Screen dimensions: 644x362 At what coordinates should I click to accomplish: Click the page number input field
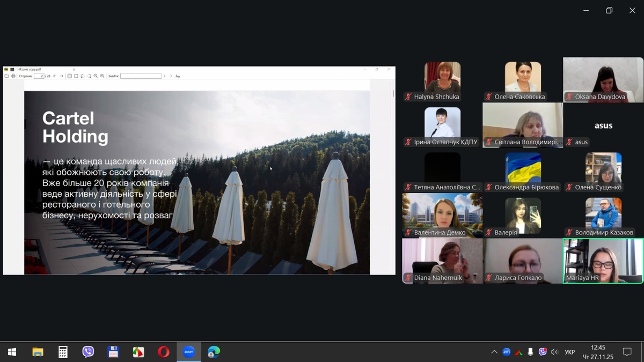(39, 76)
